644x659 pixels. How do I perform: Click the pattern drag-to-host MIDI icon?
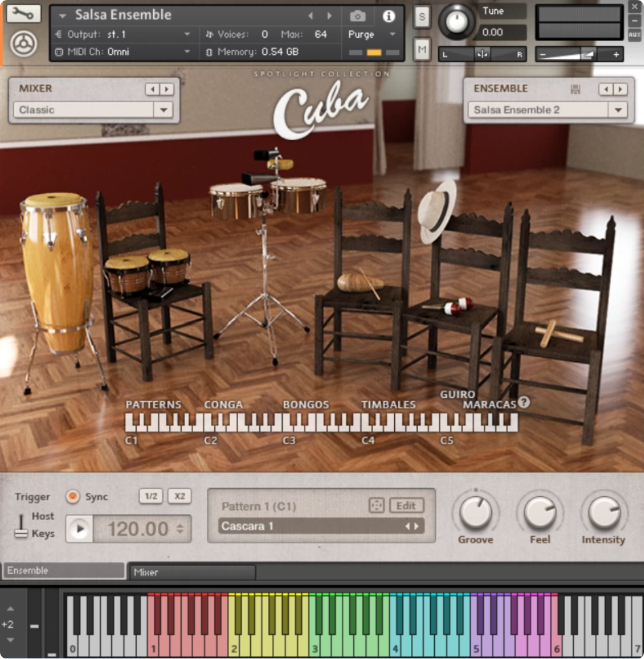(x=376, y=506)
